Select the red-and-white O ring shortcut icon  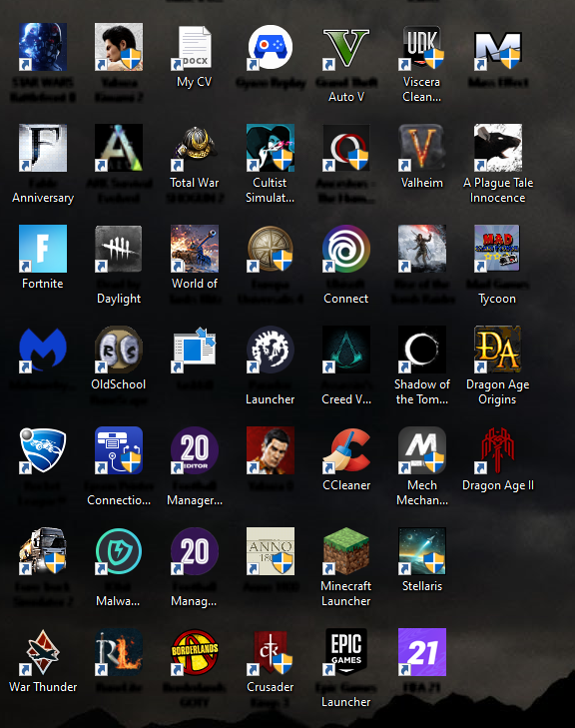[x=346, y=148]
